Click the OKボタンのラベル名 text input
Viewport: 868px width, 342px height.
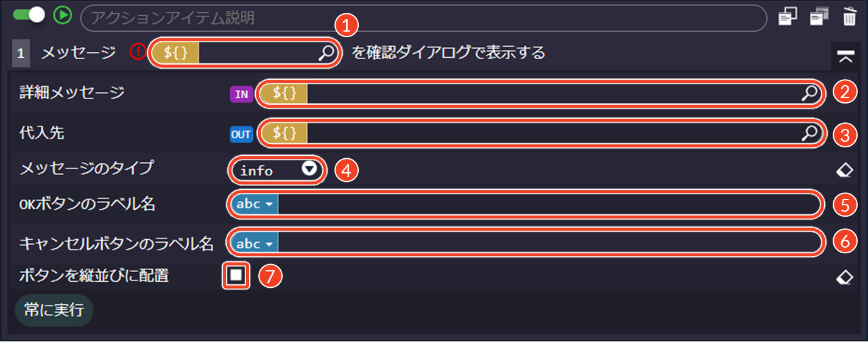click(x=548, y=204)
